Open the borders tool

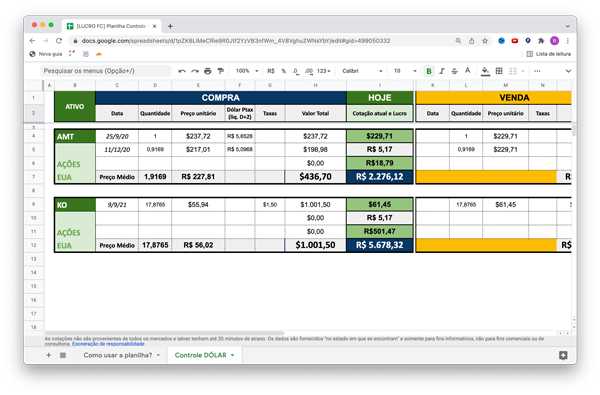point(499,71)
